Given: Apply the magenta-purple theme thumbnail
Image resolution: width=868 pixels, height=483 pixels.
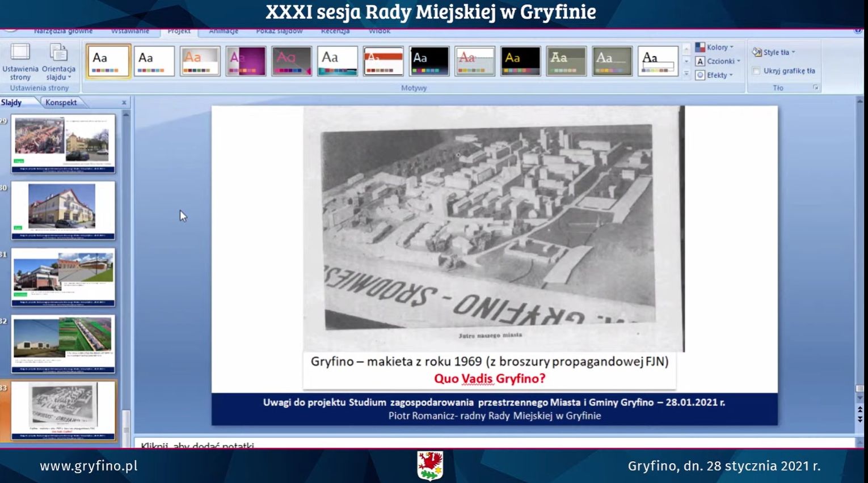Looking at the screenshot, I should coord(246,61).
